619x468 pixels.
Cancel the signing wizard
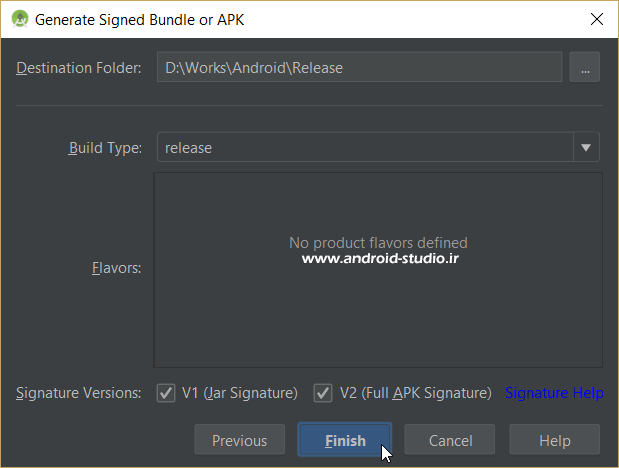450,441
